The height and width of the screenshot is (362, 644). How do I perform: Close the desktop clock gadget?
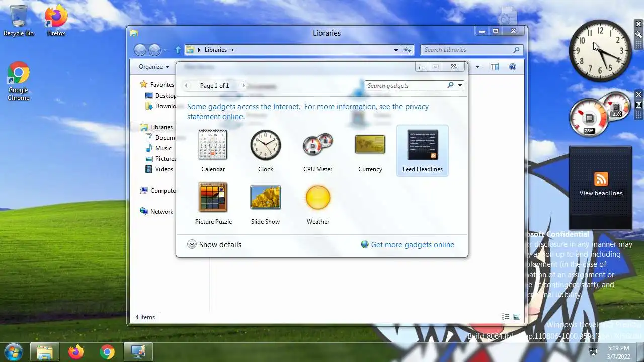639,24
